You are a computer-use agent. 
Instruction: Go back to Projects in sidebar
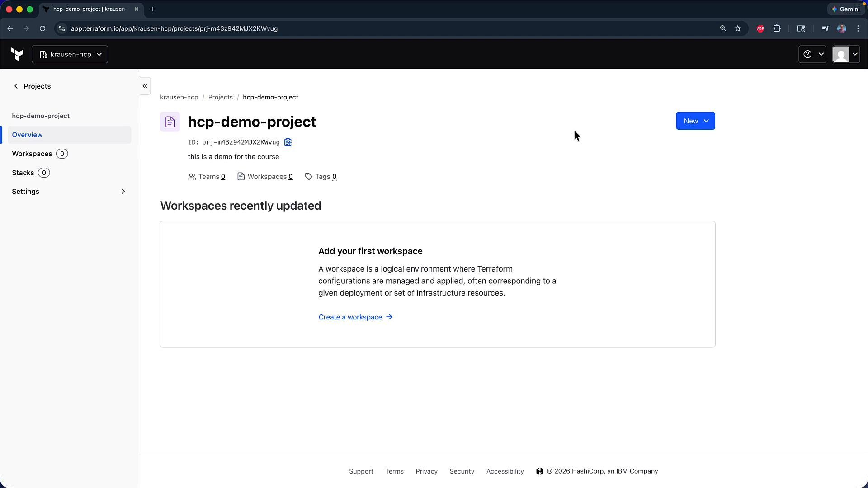click(32, 86)
